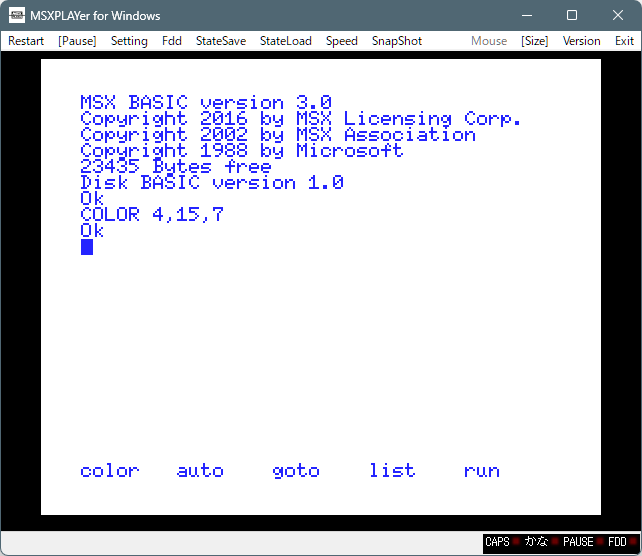This screenshot has width=642, height=556.
Task: Click the '23435 Bytes free' line
Action: coord(176,167)
